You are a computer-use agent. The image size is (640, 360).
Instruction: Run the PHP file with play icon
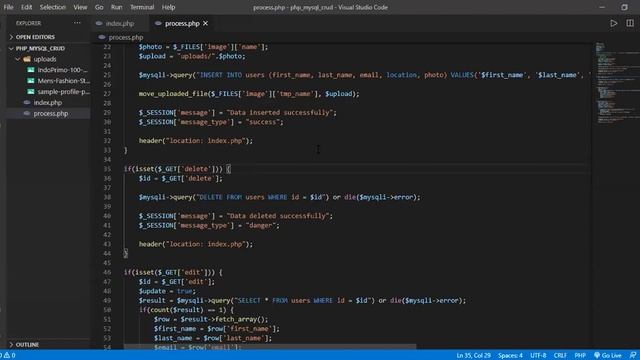pyautogui.click(x=613, y=23)
